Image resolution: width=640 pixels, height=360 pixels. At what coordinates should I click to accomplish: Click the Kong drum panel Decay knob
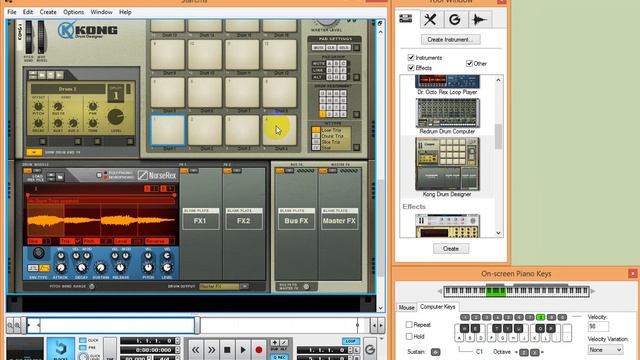[x=38, y=122]
